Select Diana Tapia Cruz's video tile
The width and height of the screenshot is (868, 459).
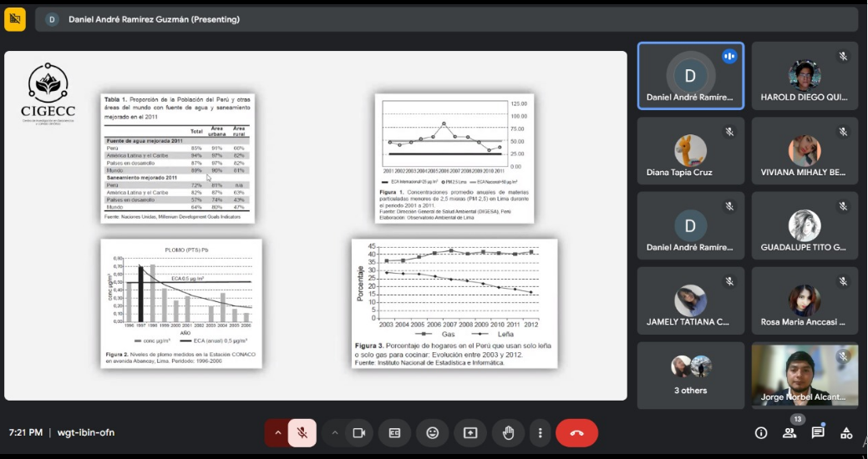tap(690, 150)
